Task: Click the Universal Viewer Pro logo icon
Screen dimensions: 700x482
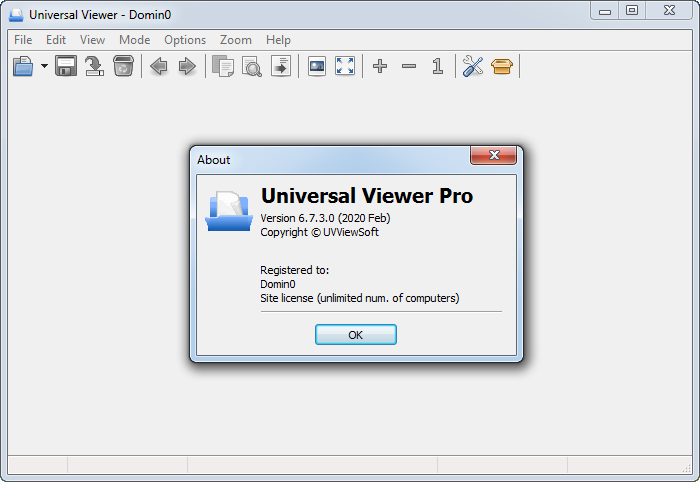Action: (x=229, y=211)
